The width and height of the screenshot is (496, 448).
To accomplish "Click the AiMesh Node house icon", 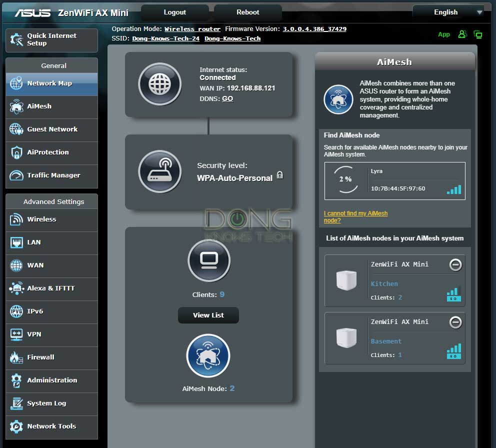I will click(208, 356).
